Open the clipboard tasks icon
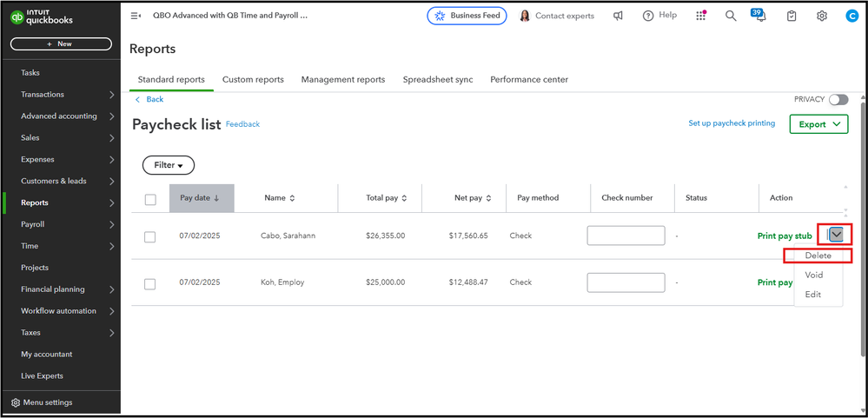868x418 pixels. pos(792,16)
